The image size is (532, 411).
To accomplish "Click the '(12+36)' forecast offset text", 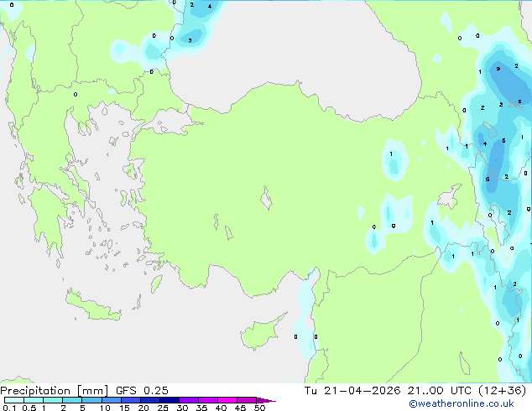I will click(503, 391).
